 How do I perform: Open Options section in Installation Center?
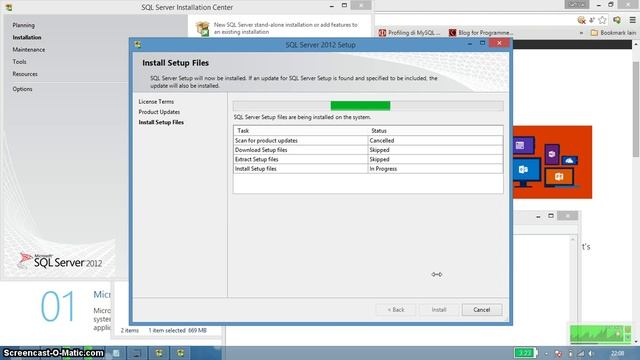(22, 89)
